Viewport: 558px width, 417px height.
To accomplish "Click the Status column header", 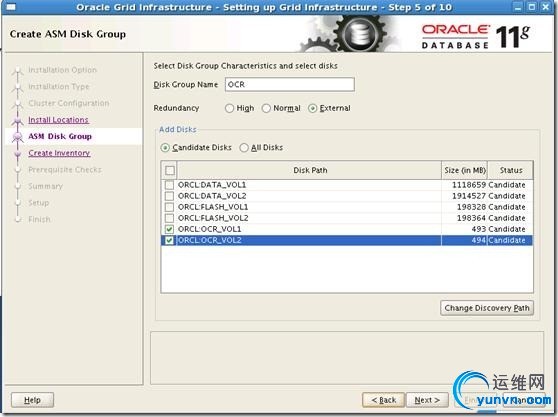I will coord(511,170).
